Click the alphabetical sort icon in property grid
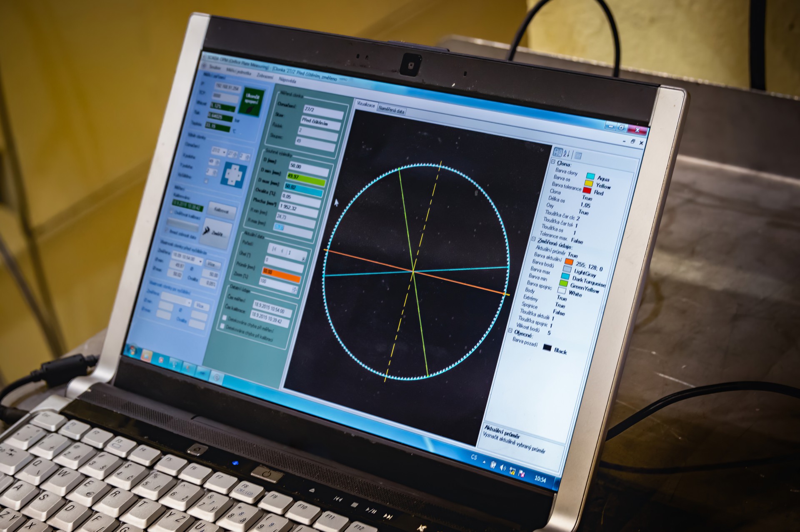 coord(567,153)
